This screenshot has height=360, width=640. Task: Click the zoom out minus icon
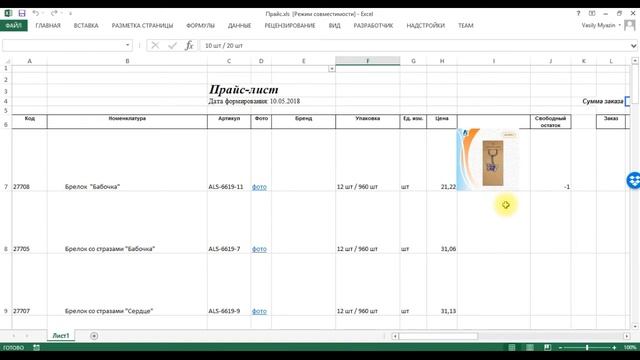tap(560, 348)
